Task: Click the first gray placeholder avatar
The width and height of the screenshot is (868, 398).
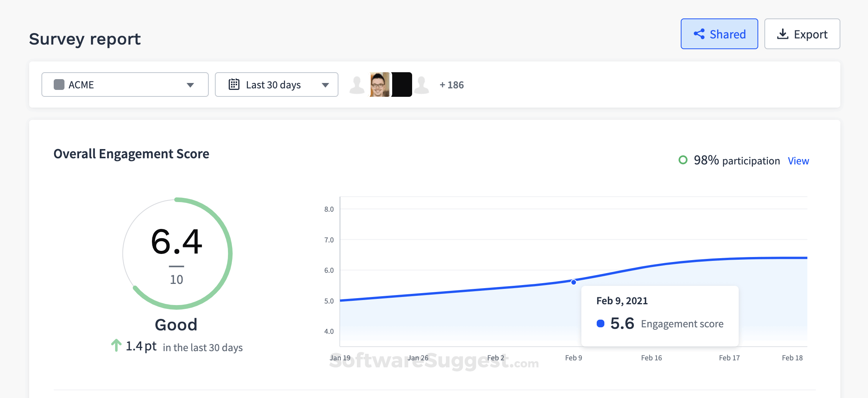Action: (357, 85)
